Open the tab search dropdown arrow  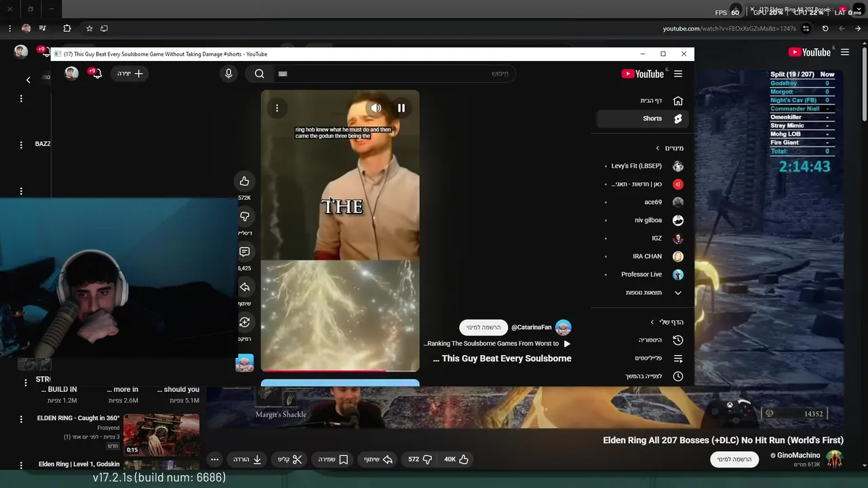click(857, 9)
